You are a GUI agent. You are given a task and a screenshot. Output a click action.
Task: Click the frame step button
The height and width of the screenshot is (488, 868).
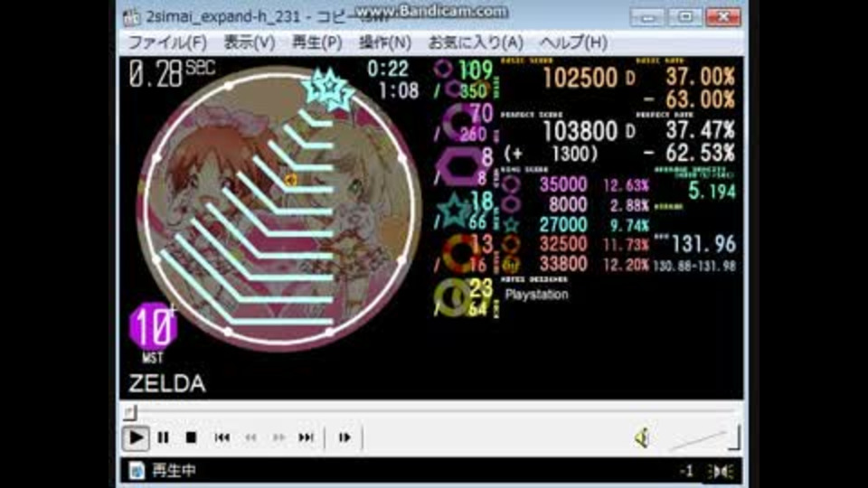click(x=344, y=437)
